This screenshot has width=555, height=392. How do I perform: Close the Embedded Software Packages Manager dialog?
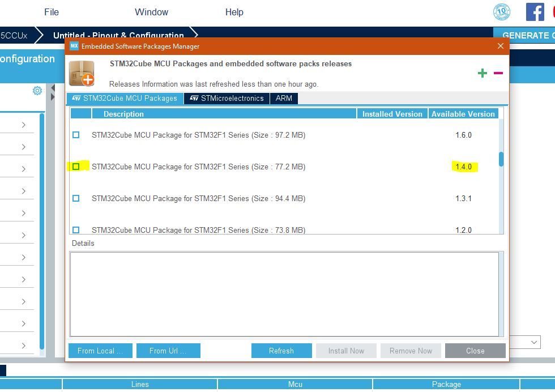tap(501, 46)
